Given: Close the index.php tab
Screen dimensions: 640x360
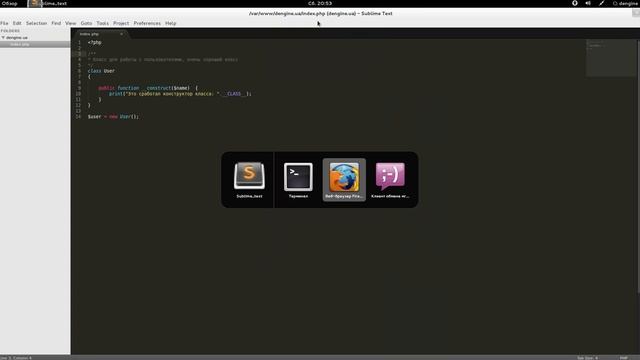Looking at the screenshot, I should click(122, 34).
